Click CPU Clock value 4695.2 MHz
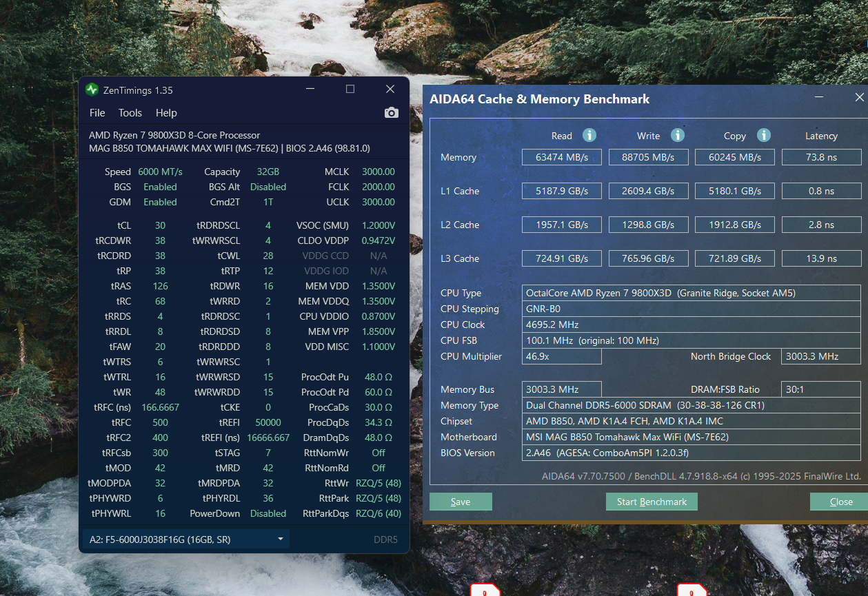Viewport: 868px width, 596px height. coord(692,325)
